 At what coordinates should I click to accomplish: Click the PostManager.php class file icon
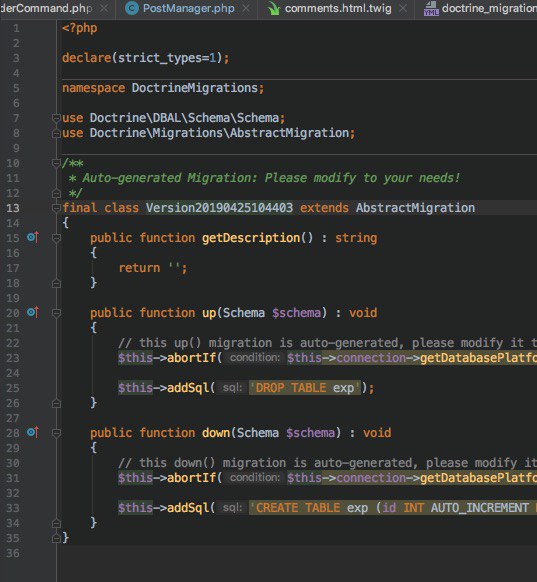[x=132, y=8]
